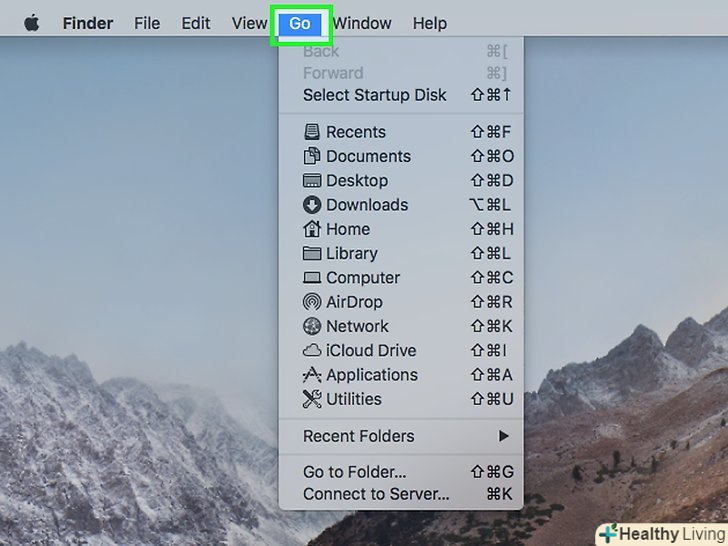
Task: Select Computer from the Go menu
Action: 401,278
